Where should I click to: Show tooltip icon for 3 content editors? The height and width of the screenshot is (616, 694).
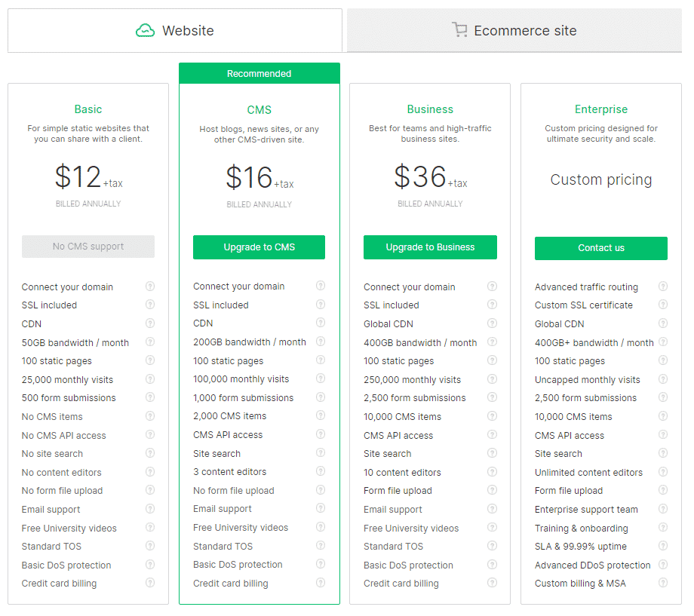pyautogui.click(x=321, y=471)
